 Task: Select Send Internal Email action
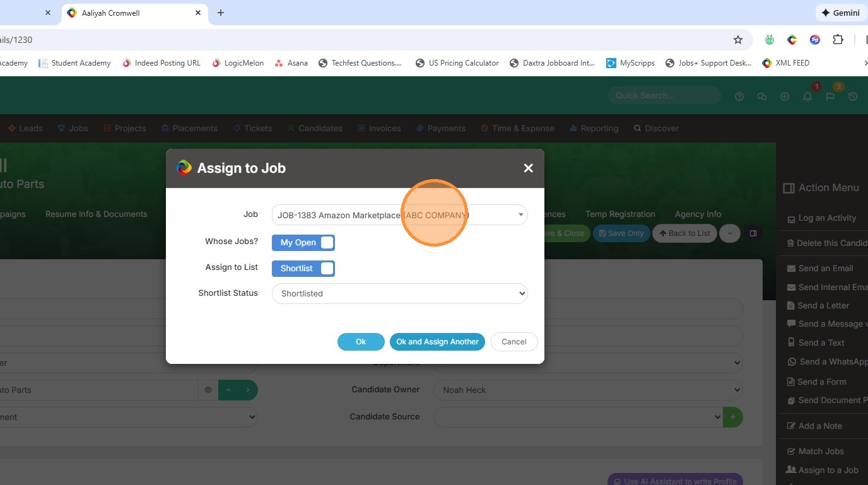point(828,288)
